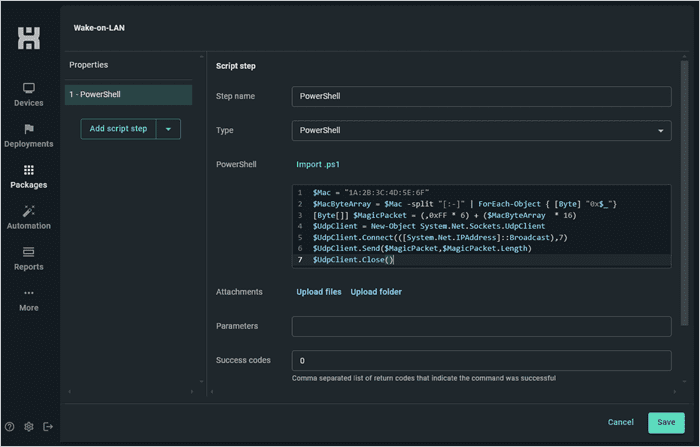This screenshot has height=447, width=700.
Task: Click the script panel horizontal scroll right arrow
Action: tap(675, 392)
